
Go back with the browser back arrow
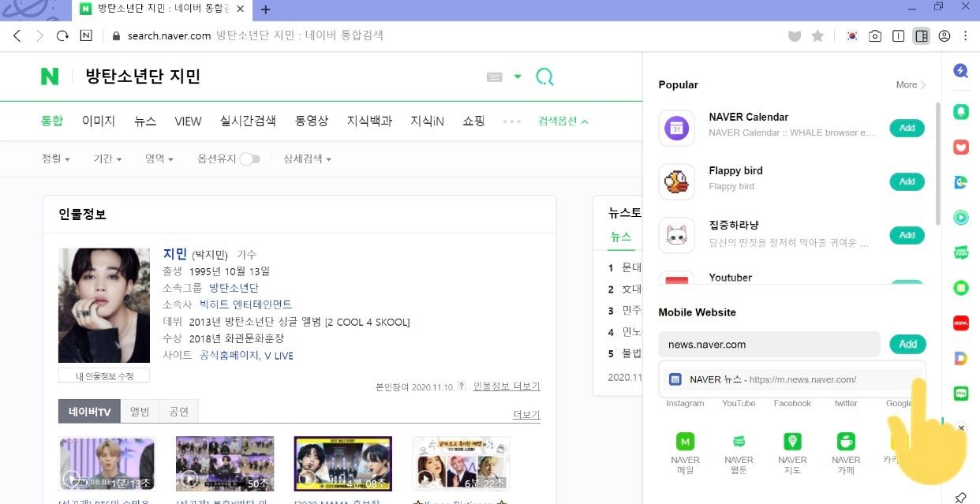(17, 35)
